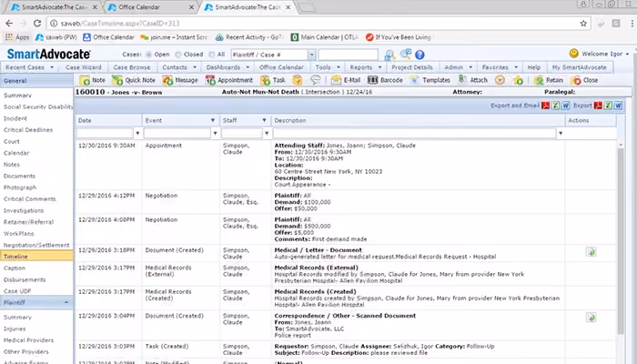Open the Description filter dropdown

click(x=561, y=133)
